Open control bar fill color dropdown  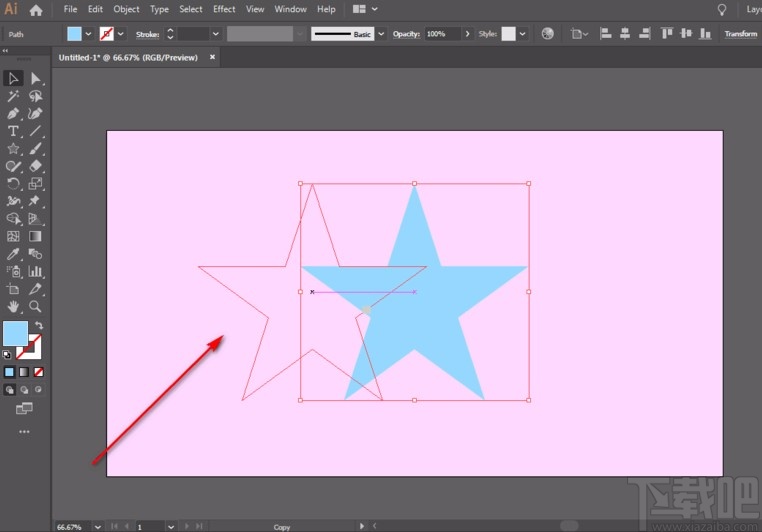coord(88,34)
